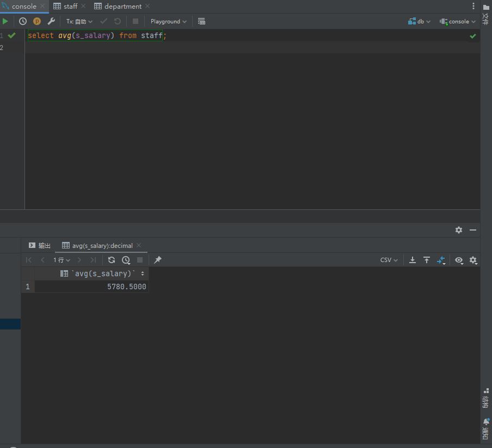This screenshot has width=492, height=448.
Task: Click the commit checkmark icon
Action: pyautogui.click(x=103, y=21)
